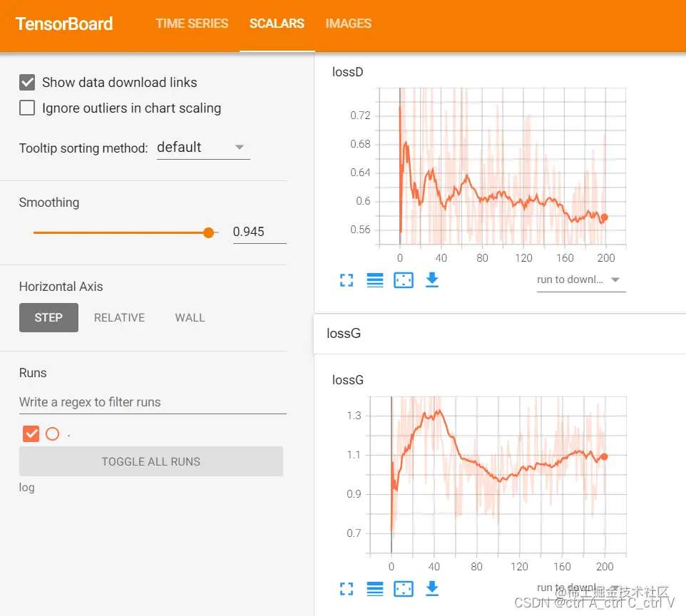Click the lossG chart title above the plot
Viewport: 686px width, 616px height.
pos(348,380)
